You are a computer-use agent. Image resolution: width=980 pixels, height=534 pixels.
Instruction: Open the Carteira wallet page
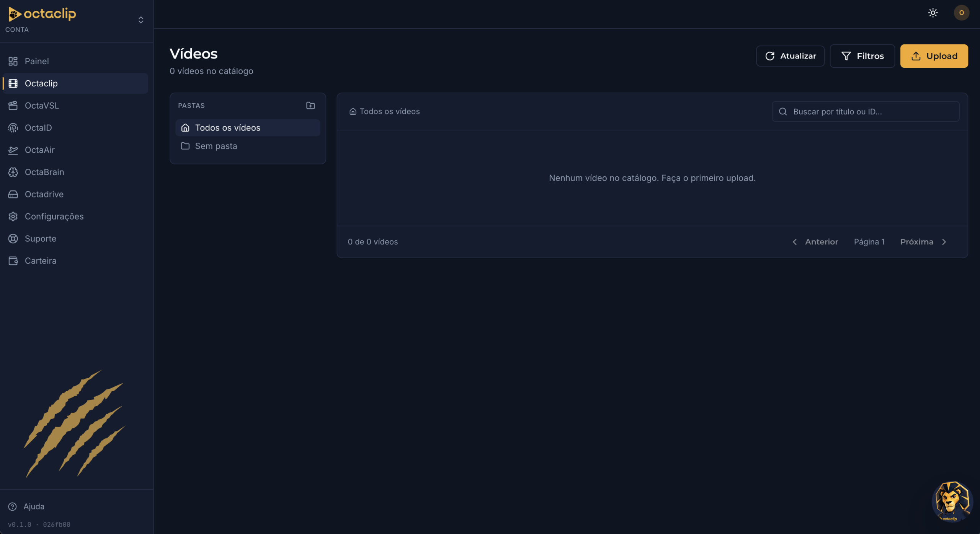coord(75,261)
